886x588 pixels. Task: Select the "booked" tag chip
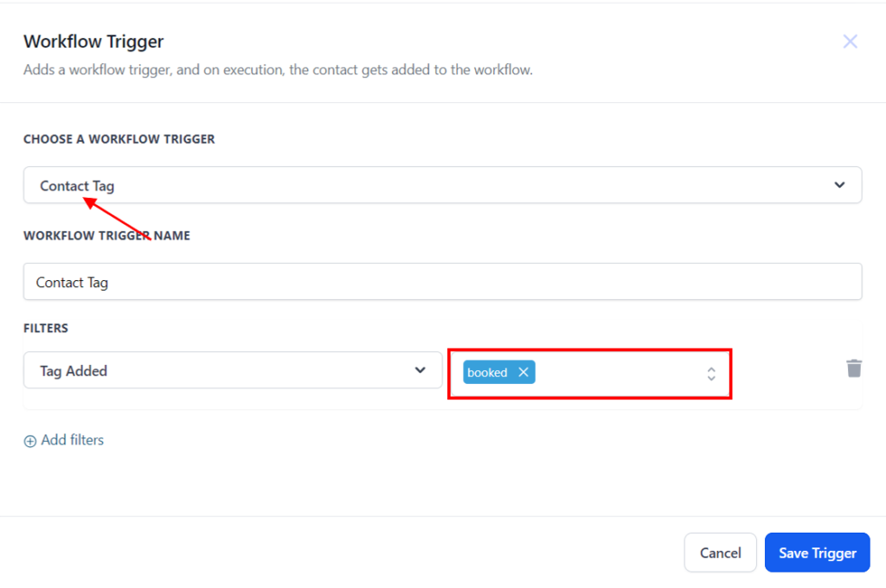click(x=487, y=373)
